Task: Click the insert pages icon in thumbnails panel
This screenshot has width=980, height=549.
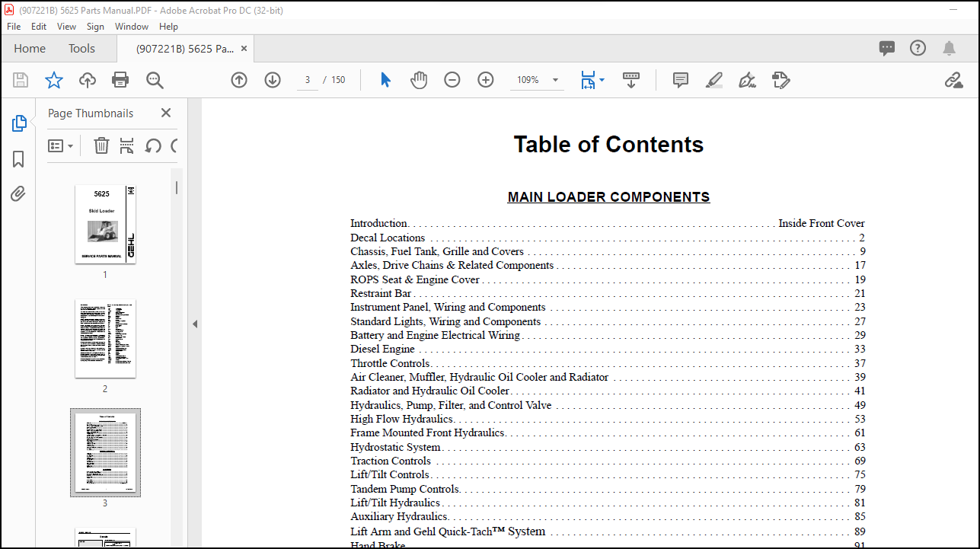Action: (126, 145)
